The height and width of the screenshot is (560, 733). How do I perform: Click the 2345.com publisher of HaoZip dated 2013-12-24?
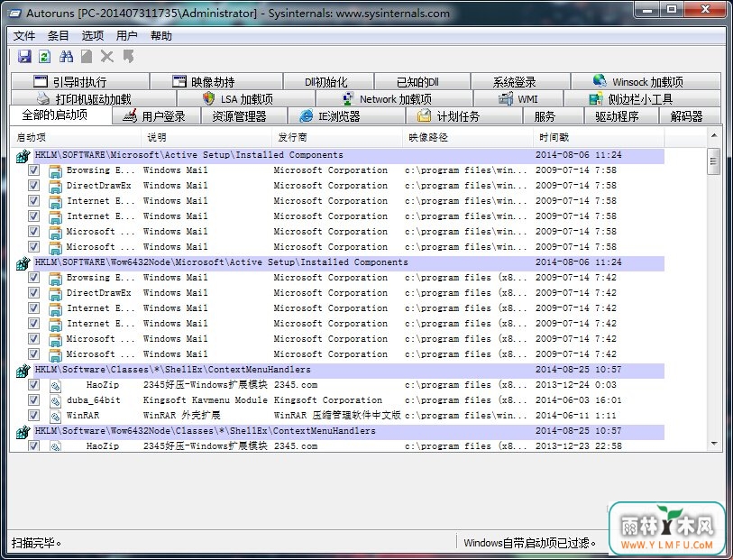296,385
